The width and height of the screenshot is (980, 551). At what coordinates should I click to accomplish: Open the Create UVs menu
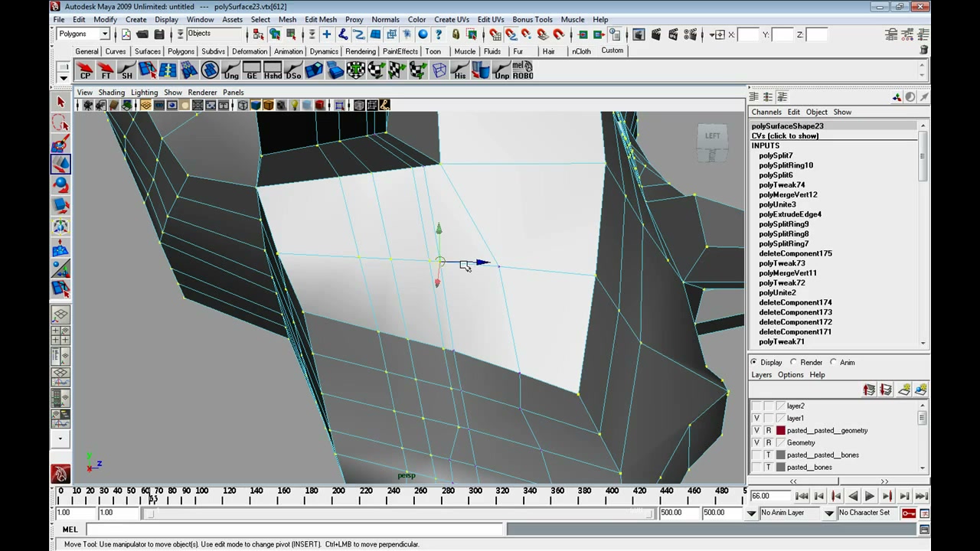pos(452,19)
